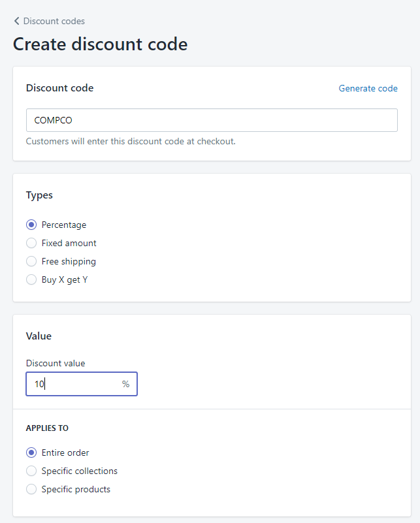Viewport: 420px width, 523px height.
Task: Click the Types card heading
Action: point(39,195)
